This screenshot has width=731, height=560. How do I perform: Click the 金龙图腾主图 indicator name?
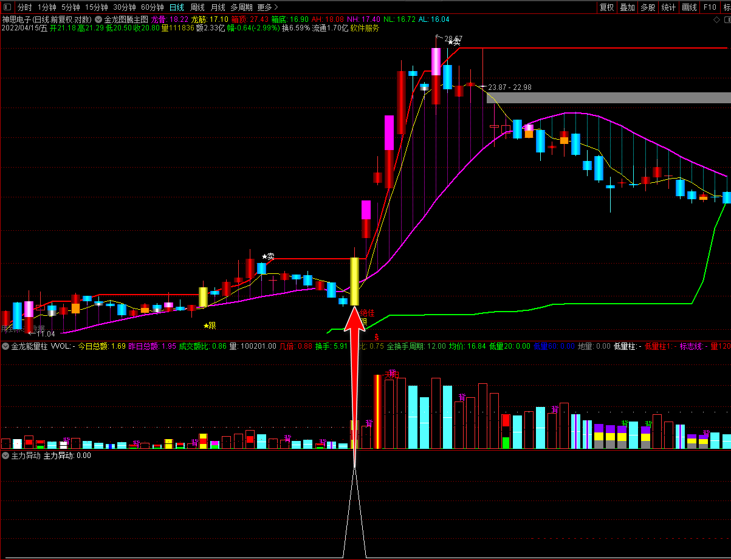(126, 19)
